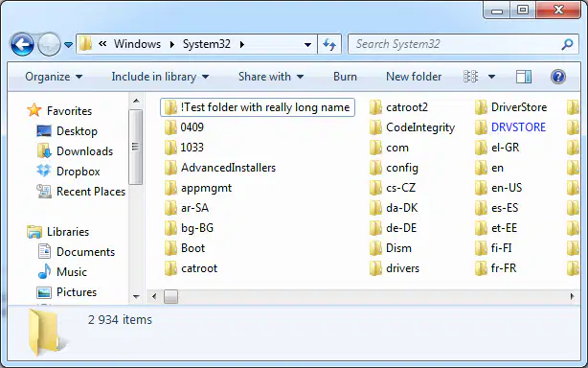
Task: Click horizontal scrollbar right arrow
Action: pos(572,296)
